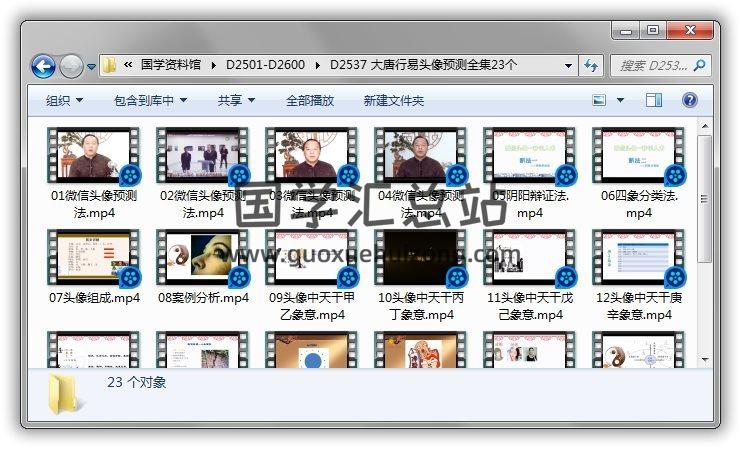Expand the recent locations dropdown arrow
Screen dimensions: 741x449
(x=92, y=67)
